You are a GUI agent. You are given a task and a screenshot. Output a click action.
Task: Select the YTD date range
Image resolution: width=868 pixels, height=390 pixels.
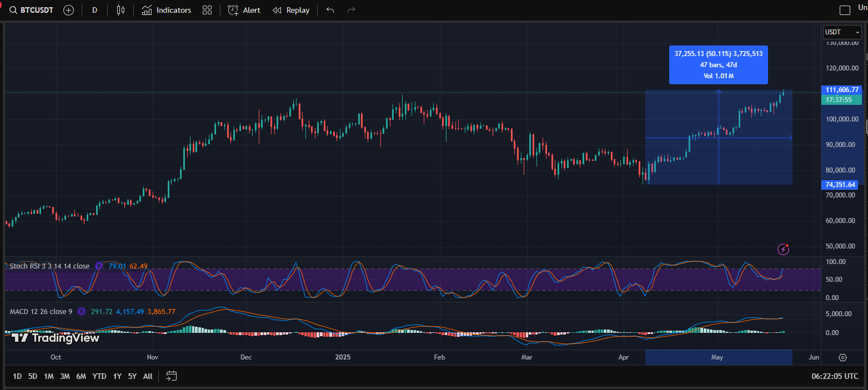99,376
